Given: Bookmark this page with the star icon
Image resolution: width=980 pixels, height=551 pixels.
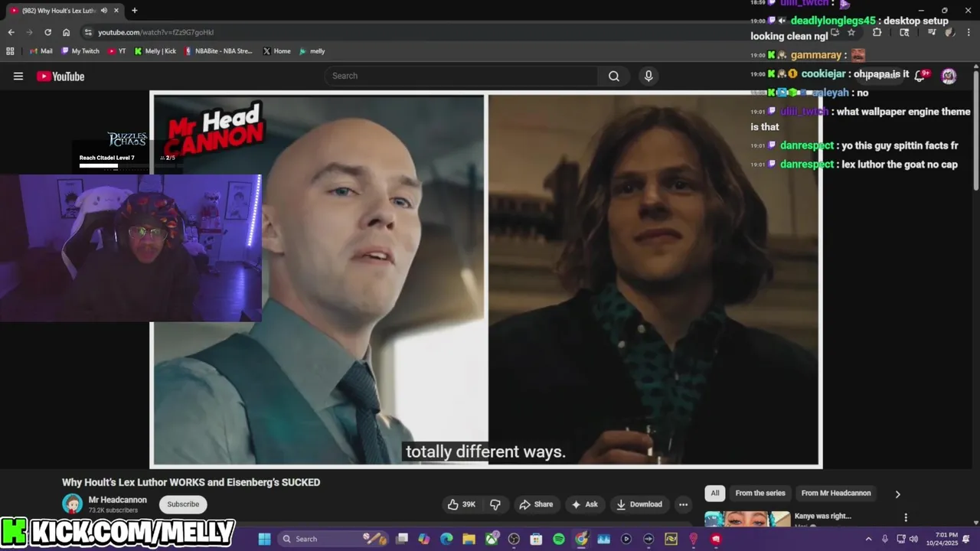Looking at the screenshot, I should pyautogui.click(x=851, y=32).
